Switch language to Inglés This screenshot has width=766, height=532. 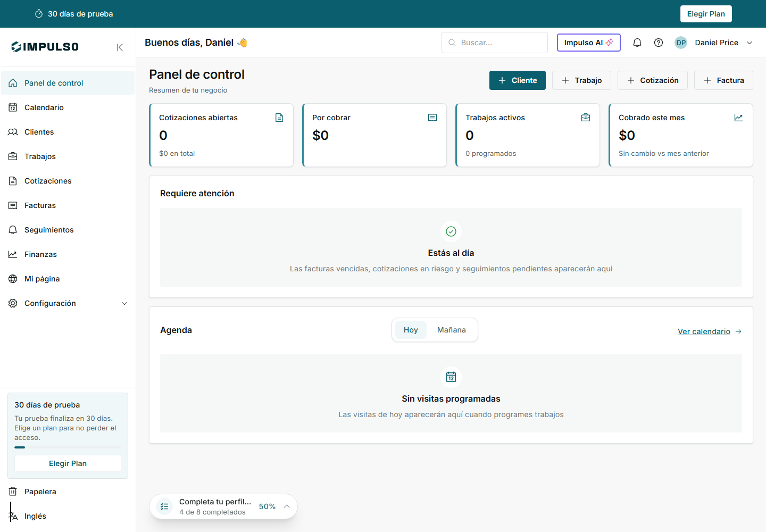click(x=68, y=516)
